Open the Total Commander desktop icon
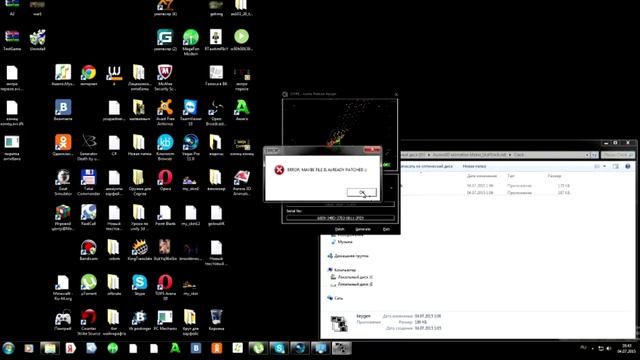Viewport: 640px width, 360px height. [89, 182]
